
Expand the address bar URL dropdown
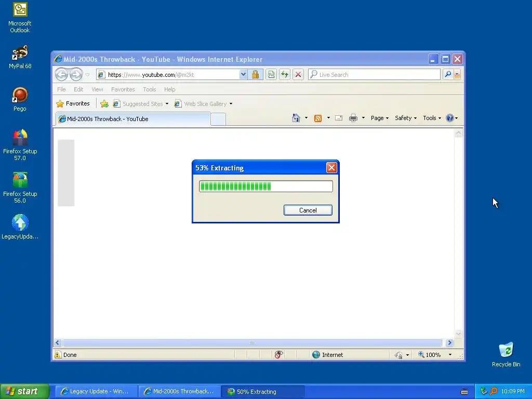click(243, 75)
